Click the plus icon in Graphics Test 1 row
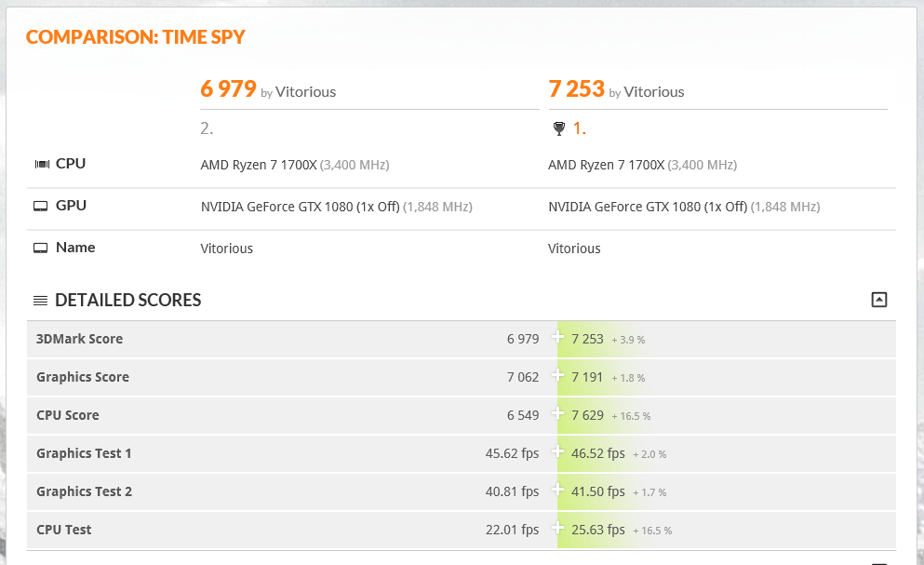The height and width of the screenshot is (565, 924). coord(557,451)
